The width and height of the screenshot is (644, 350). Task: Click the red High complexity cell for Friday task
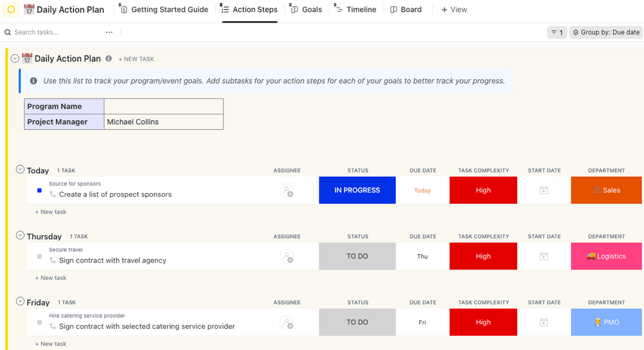click(x=483, y=322)
